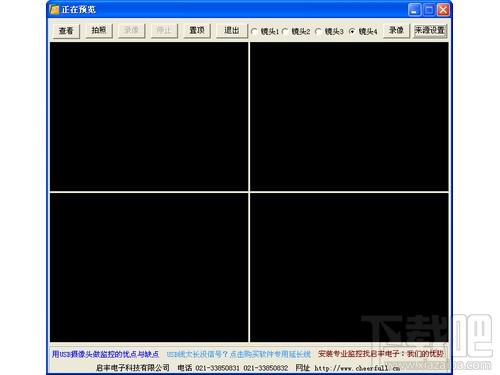Image resolution: width=500 pixels, height=375 pixels.
Task: Click the top-right camera preview pane
Action: coord(349,117)
